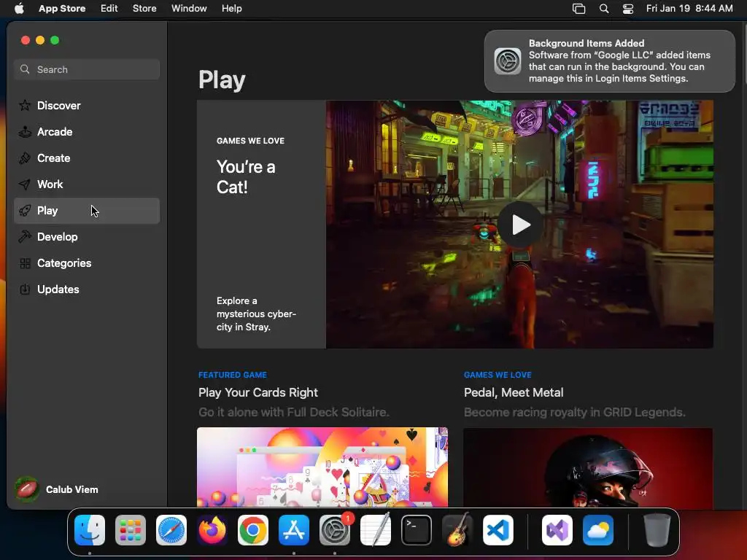This screenshot has height=560, width=747.
Task: Open the Updates download icon
Action: [x=25, y=289]
